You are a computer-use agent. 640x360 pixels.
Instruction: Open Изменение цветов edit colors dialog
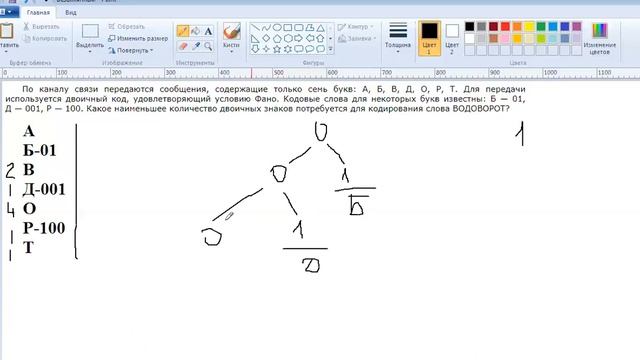tap(600, 39)
